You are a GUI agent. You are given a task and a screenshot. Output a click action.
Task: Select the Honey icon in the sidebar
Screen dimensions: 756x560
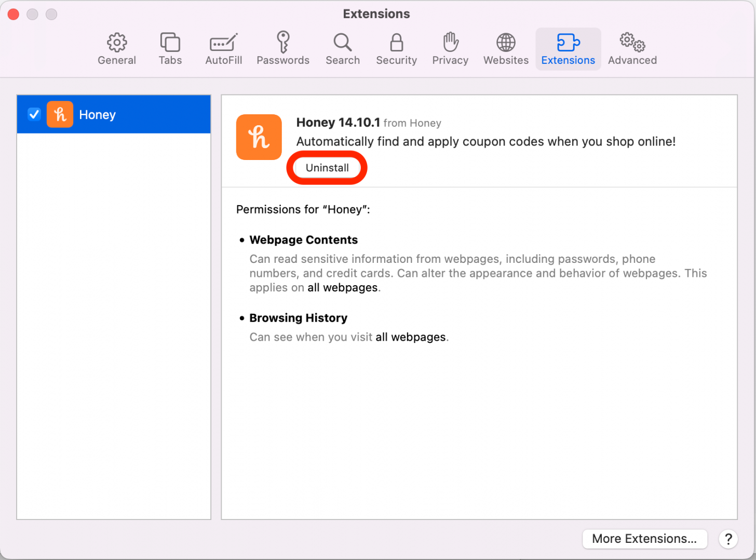(x=60, y=114)
